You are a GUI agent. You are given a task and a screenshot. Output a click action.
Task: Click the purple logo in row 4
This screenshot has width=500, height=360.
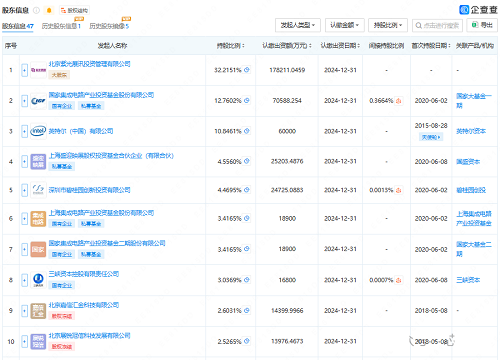pos(38,162)
